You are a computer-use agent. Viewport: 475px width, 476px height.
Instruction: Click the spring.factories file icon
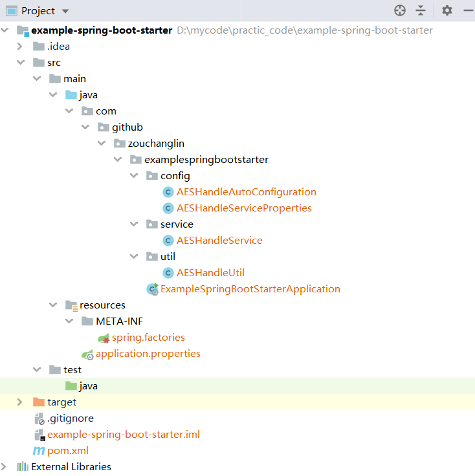(104, 338)
